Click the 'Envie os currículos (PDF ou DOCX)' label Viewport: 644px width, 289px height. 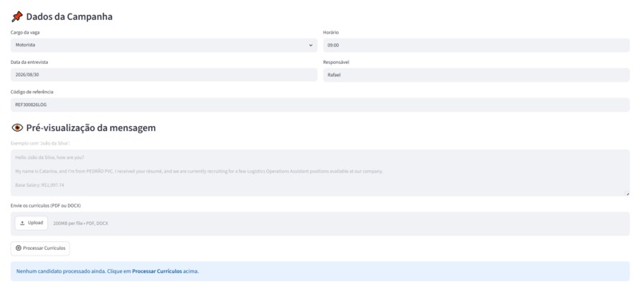[46, 205]
